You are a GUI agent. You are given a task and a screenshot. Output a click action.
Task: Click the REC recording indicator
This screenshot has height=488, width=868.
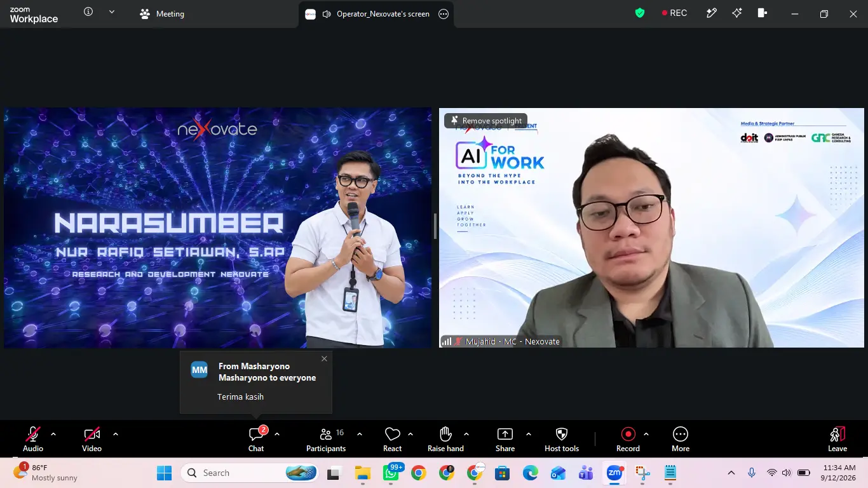click(x=674, y=13)
